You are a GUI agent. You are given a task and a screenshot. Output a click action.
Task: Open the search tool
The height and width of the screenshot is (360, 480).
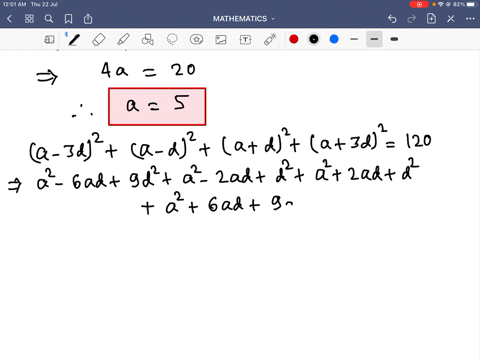click(x=49, y=19)
